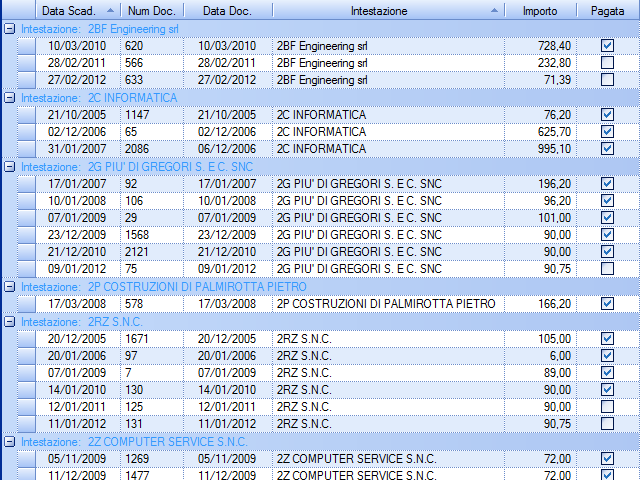Screen dimensions: 640x480
Task: Uncheck Pagata for 2C INFORMATICA document 1147
Action: point(607,115)
